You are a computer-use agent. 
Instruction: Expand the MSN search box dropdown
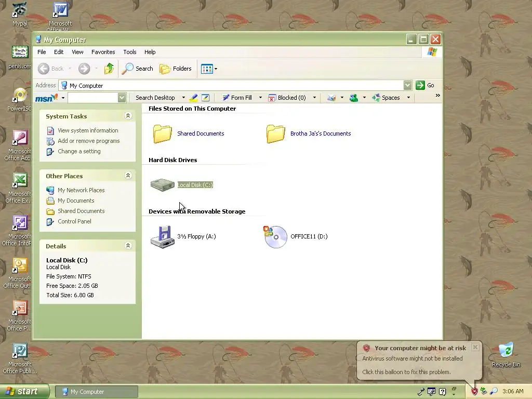pyautogui.click(x=122, y=98)
